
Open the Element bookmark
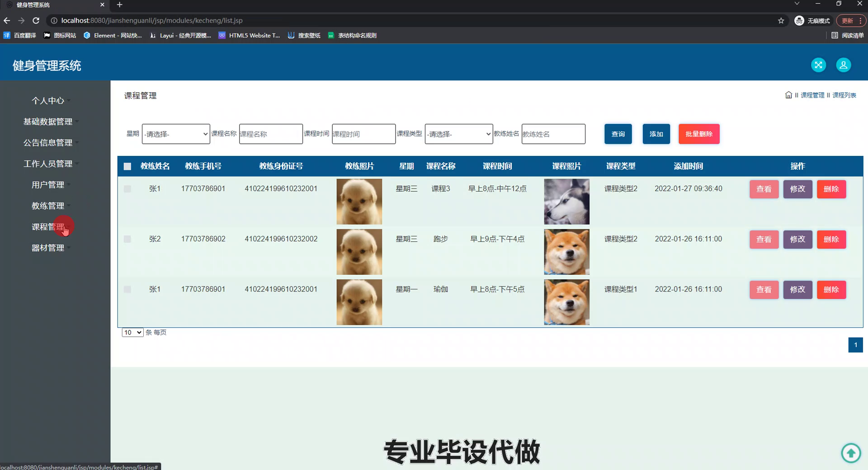tap(113, 35)
